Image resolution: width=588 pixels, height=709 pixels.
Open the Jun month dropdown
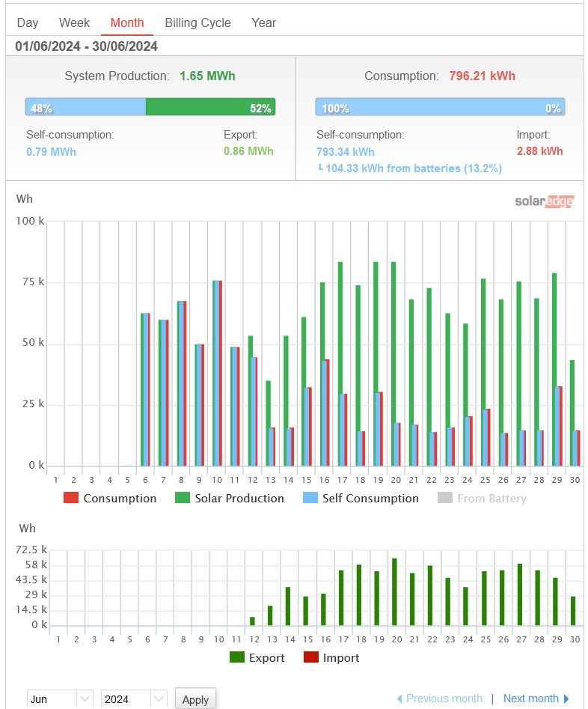tap(60, 699)
